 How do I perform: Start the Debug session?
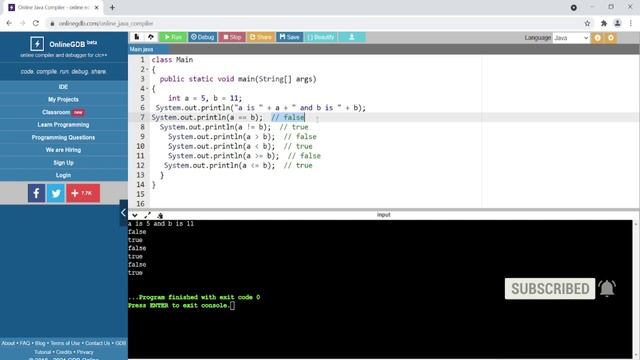coord(202,37)
